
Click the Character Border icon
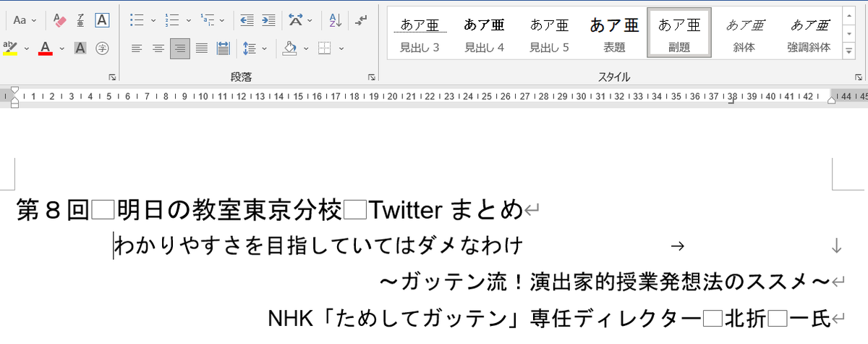coord(102,20)
